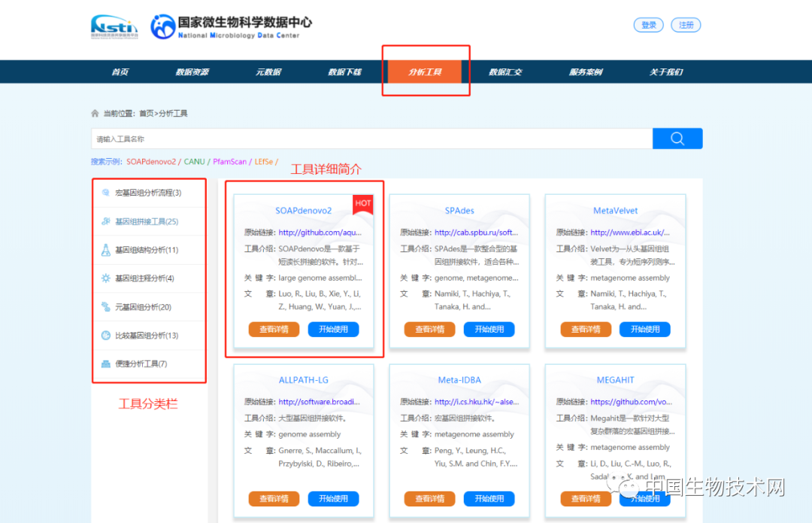The image size is (812, 523).
Task: Open MEGAHIT card title
Action: pos(615,380)
